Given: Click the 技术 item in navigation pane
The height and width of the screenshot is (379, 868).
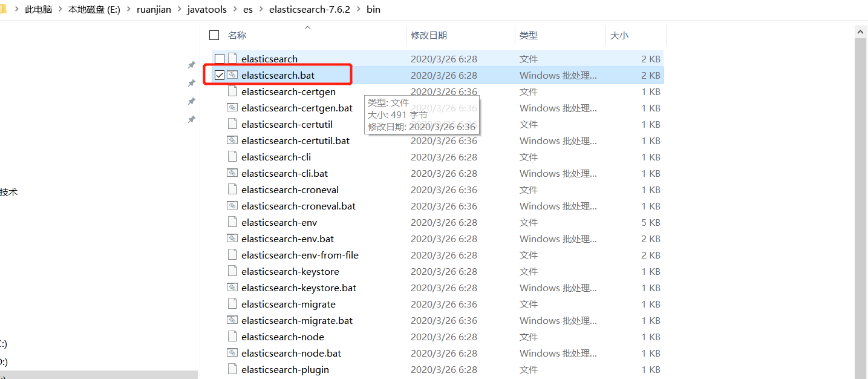Looking at the screenshot, I should click(9, 192).
